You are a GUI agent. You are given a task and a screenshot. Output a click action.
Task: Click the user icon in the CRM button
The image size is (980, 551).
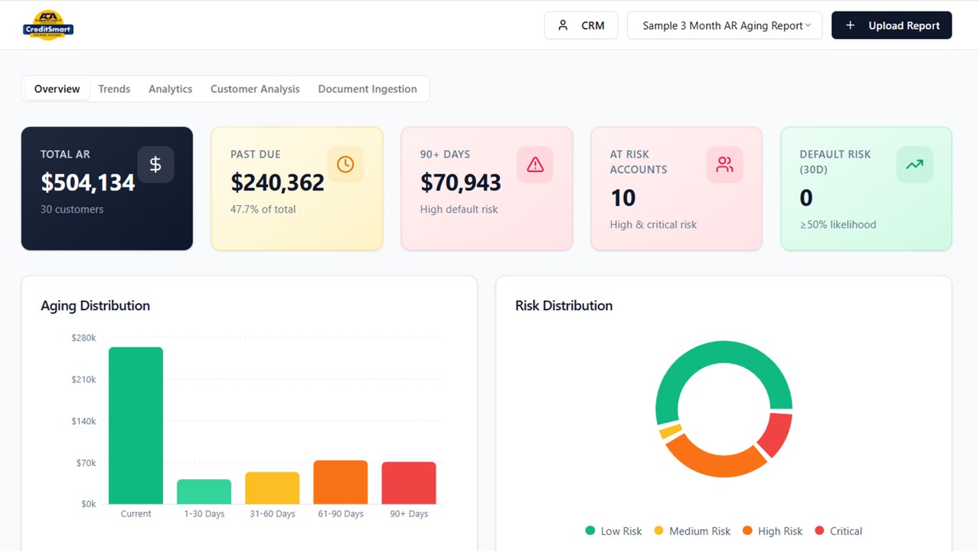[563, 25]
